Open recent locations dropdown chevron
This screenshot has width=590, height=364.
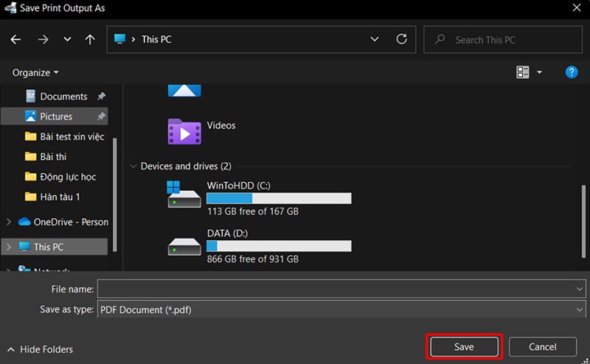point(67,39)
